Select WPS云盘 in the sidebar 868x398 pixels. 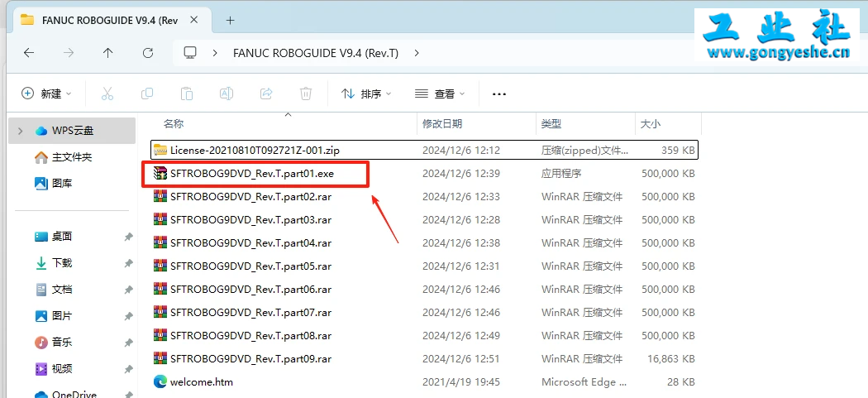73,131
